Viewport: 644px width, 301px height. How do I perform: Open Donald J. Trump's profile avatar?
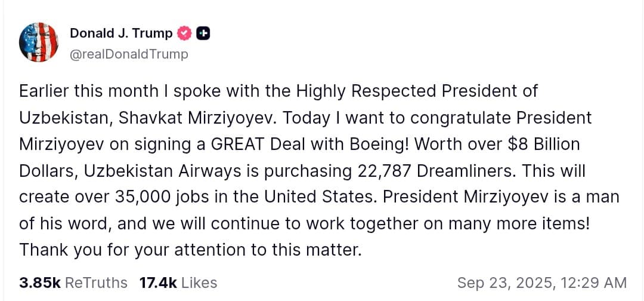[x=38, y=42]
